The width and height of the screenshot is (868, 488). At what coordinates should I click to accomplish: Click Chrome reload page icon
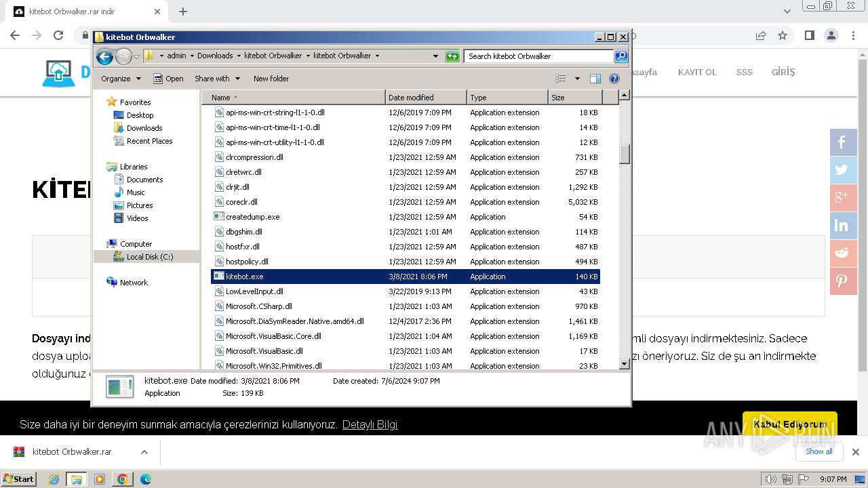pyautogui.click(x=58, y=35)
